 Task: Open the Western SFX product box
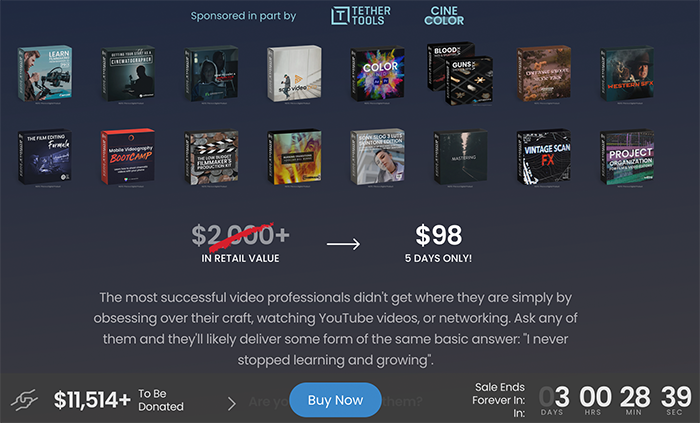click(x=627, y=74)
